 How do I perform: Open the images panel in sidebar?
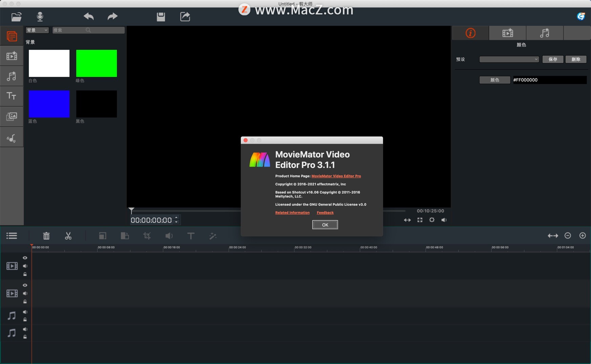click(x=12, y=116)
